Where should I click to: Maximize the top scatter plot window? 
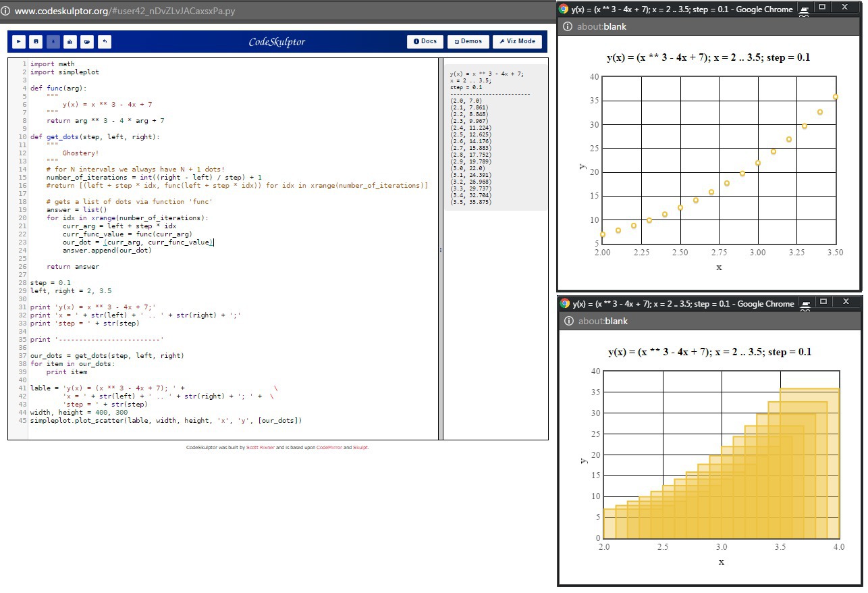pyautogui.click(x=822, y=7)
